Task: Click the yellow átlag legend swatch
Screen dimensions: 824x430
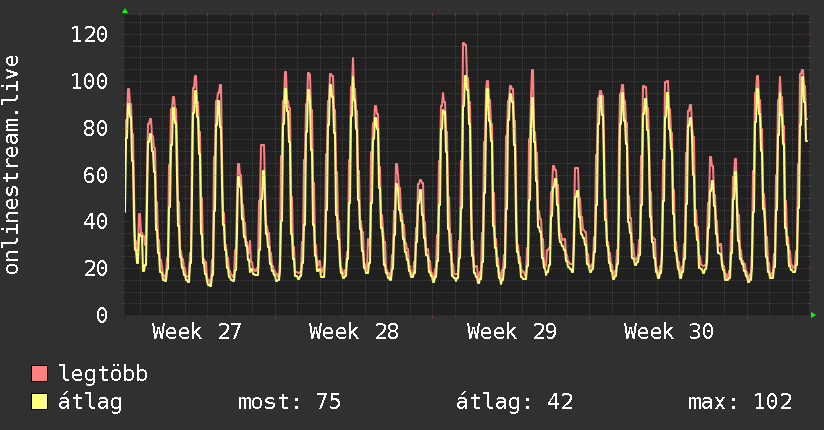Action: [x=39, y=402]
